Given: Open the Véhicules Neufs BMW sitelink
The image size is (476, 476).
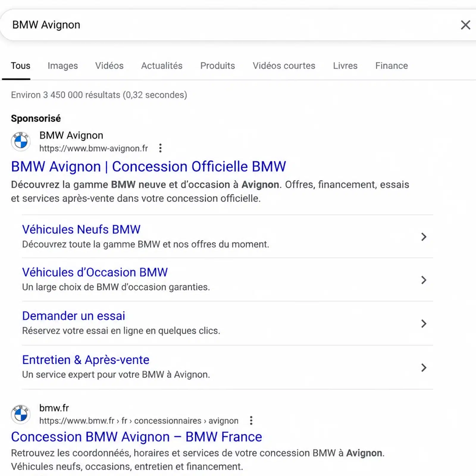Looking at the screenshot, I should tap(81, 229).
